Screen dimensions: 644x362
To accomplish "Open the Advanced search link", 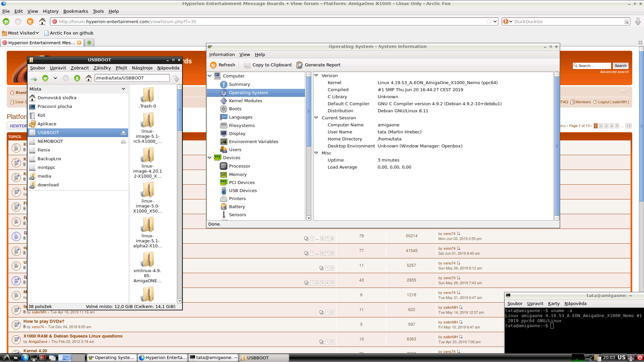I will click(614, 72).
